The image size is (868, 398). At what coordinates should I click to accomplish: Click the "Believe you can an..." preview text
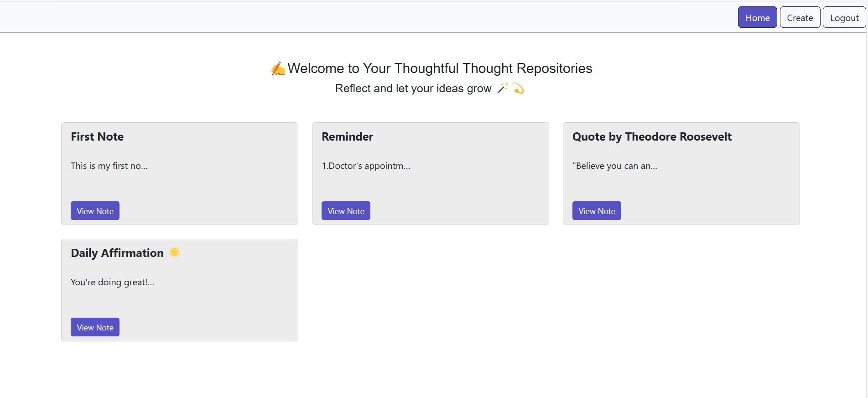point(614,166)
